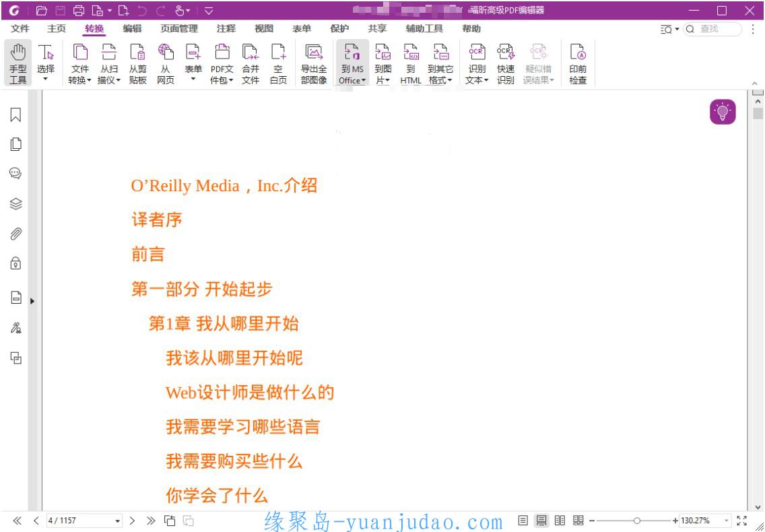
Task: Click the 印前检查 preflight icon
Action: (x=578, y=63)
